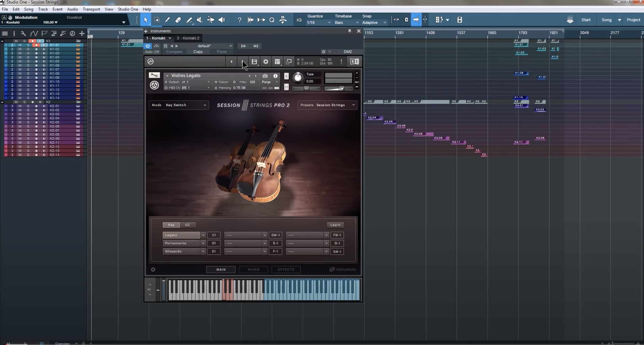Viewport: 644px width, 345px height.
Task: Toggle record arm on track K1-03
Action: pyautogui.click(x=36, y=53)
